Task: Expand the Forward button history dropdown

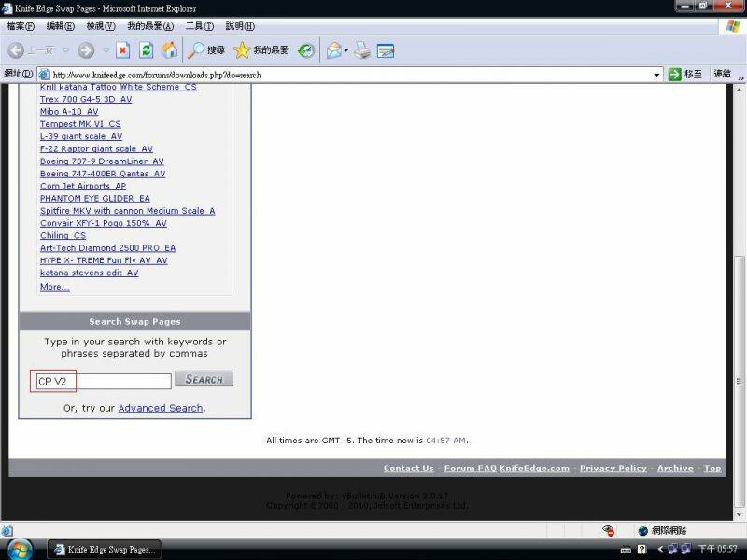Action: [106, 50]
